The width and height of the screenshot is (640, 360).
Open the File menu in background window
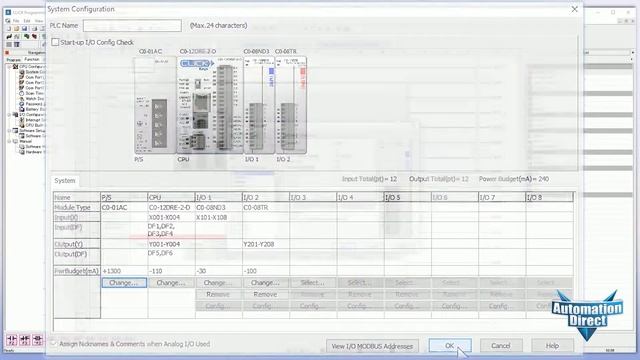pyautogui.click(x=16, y=21)
